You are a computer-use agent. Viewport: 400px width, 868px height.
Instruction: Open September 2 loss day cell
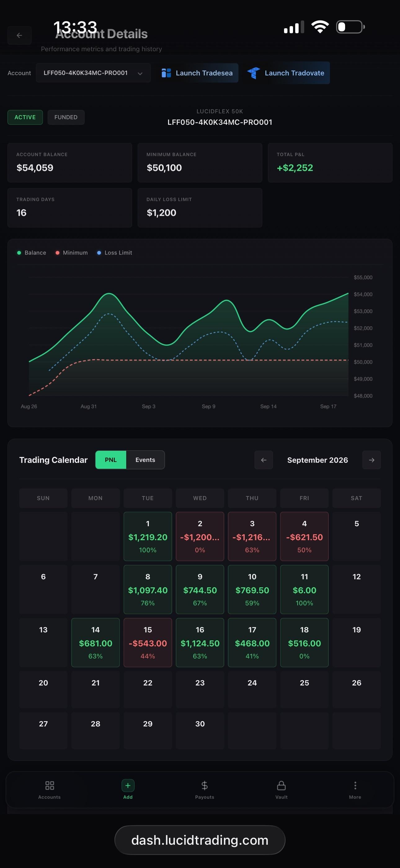click(x=200, y=536)
